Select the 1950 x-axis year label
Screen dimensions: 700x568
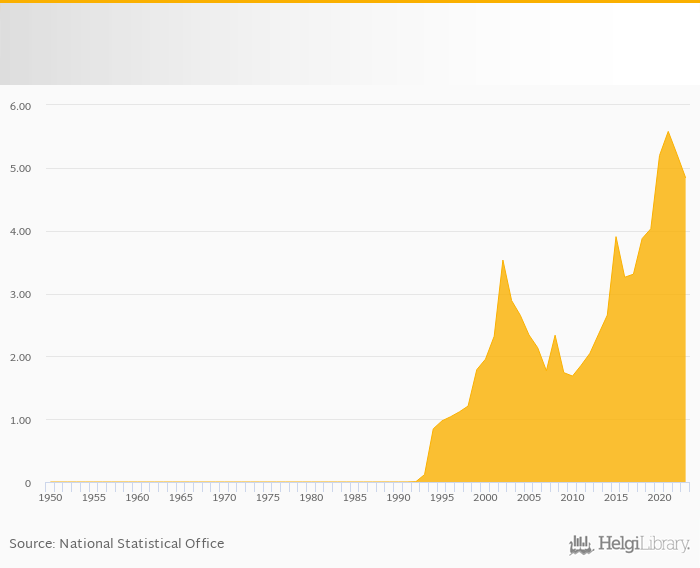click(50, 498)
